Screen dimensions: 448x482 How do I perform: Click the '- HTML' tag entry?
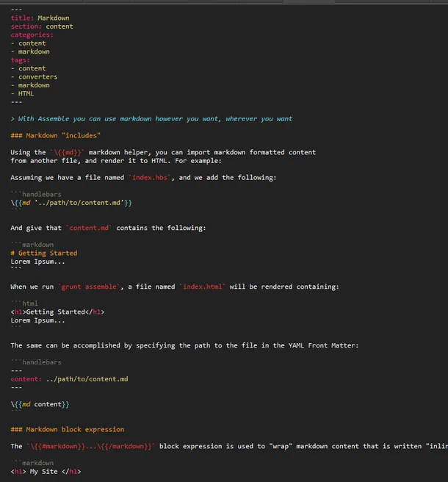[x=23, y=93]
